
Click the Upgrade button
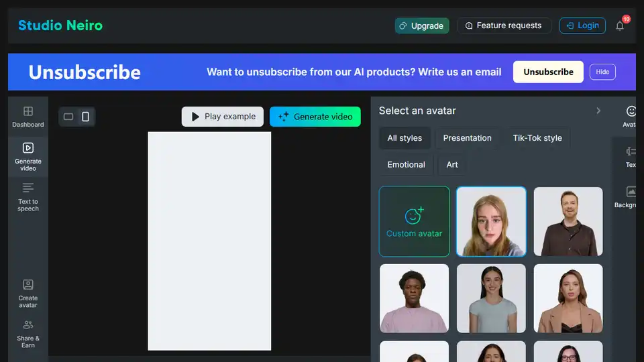tap(422, 26)
